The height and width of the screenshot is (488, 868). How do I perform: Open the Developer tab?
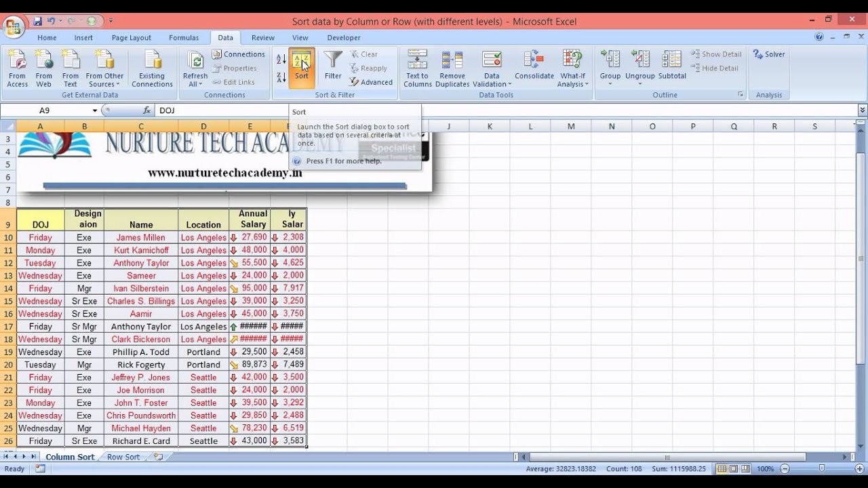coord(344,38)
